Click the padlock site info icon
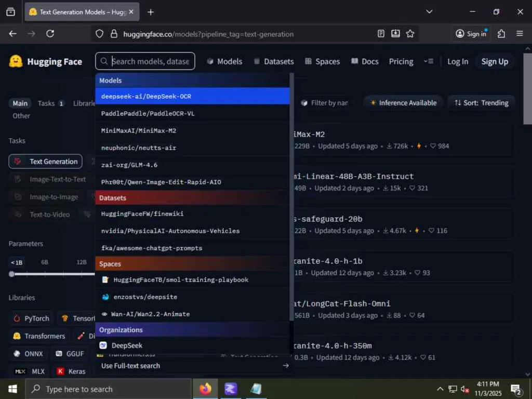This screenshot has width=532, height=399. coord(114,34)
